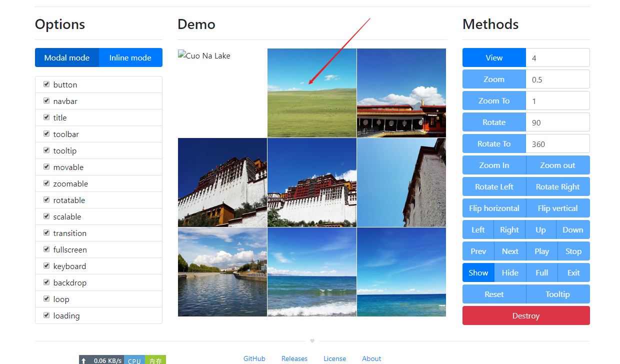
Task: Click the red Destroy button
Action: (526, 315)
